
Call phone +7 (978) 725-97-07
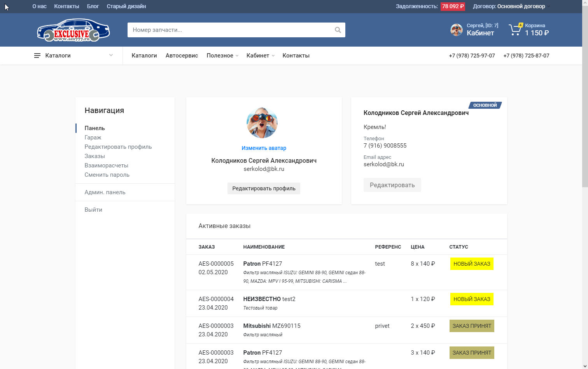pos(472,56)
